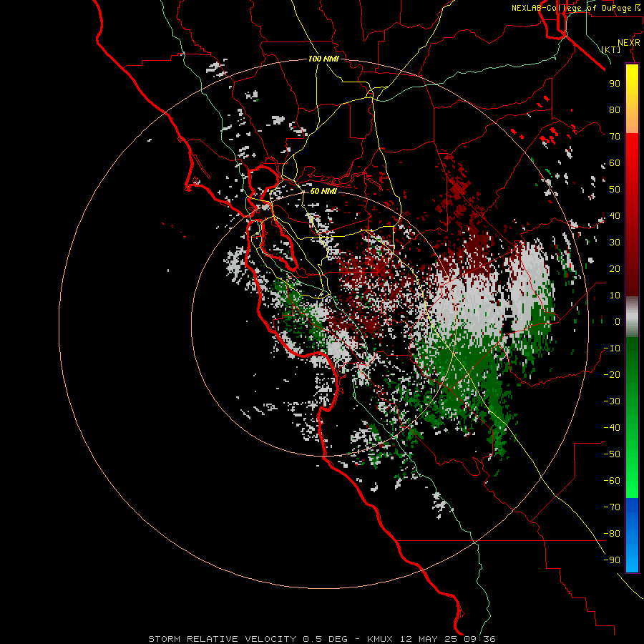
Task: Click the "10" value on velocity scale
Action: (615, 296)
